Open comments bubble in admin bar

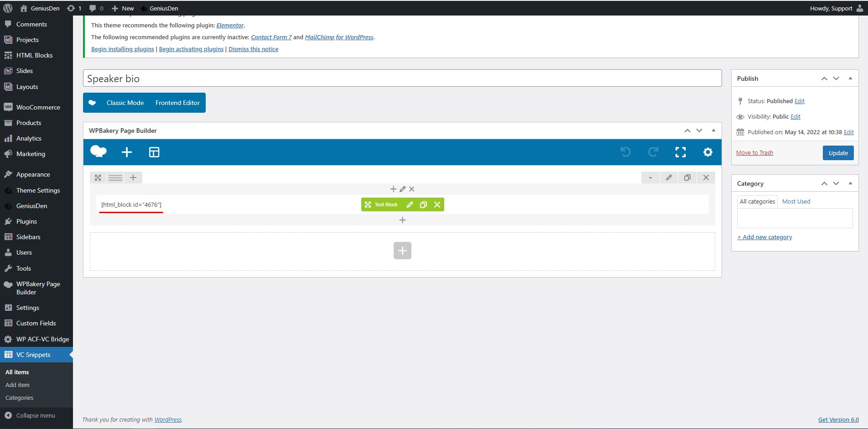pos(96,8)
